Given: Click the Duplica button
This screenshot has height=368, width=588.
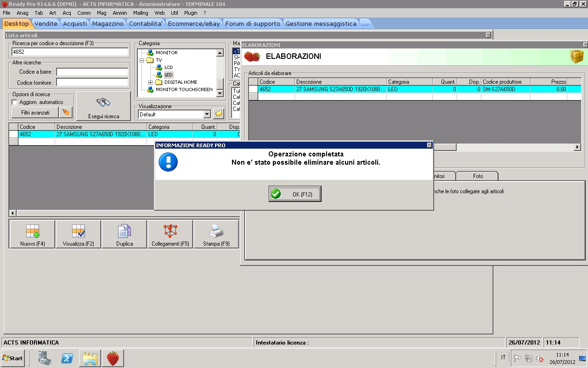Looking at the screenshot, I should click(x=124, y=235).
